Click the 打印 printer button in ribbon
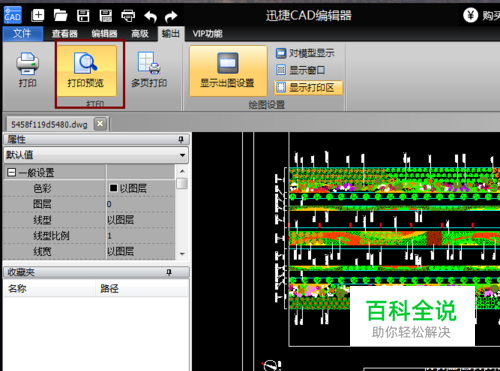This screenshot has width=500, height=371. click(27, 70)
